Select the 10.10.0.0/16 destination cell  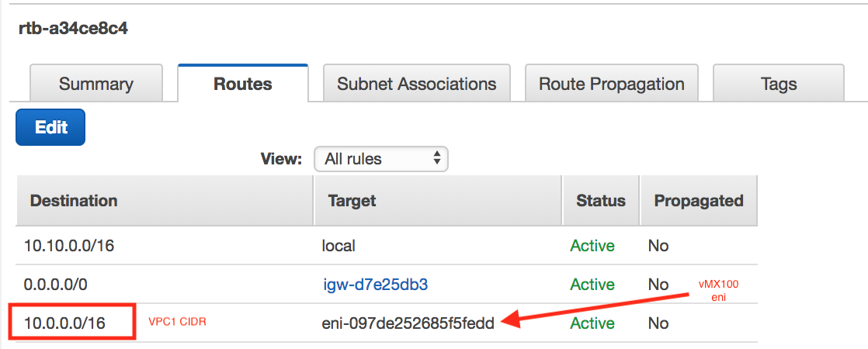tap(69, 246)
